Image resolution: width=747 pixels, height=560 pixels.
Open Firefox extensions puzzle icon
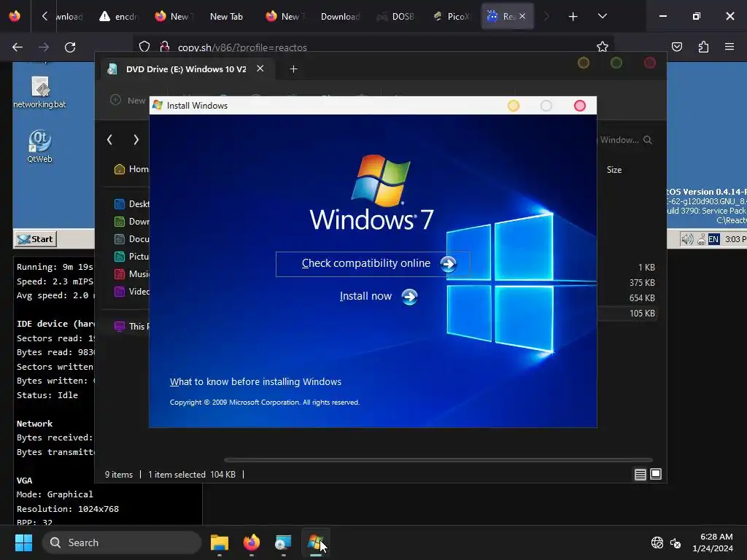tap(704, 47)
